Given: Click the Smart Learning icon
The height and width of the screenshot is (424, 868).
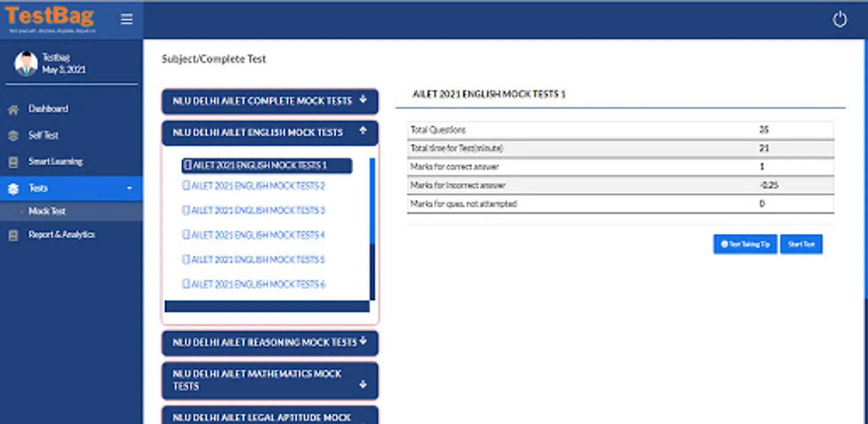Looking at the screenshot, I should pos(13,162).
